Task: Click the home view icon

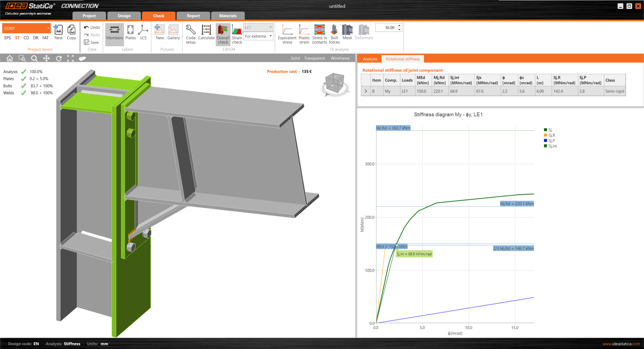Action: (x=10, y=58)
